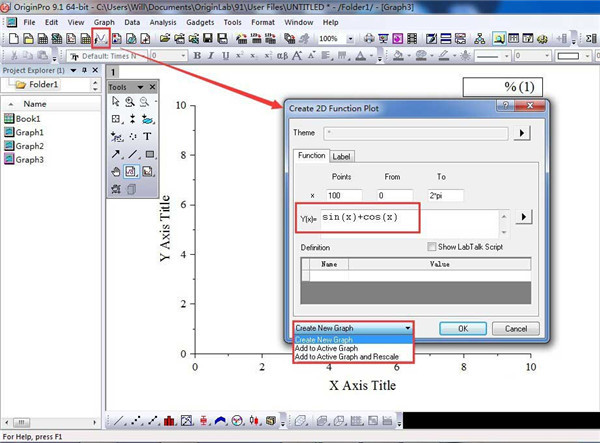
Task: Select the Pointer tool in Tools panel
Action: [116, 102]
